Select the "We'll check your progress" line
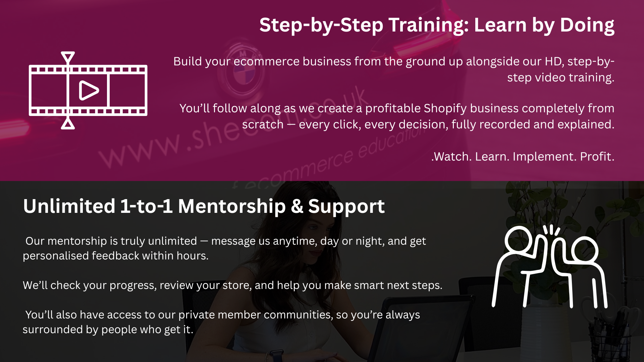This screenshot has height=362, width=644. coord(232,285)
